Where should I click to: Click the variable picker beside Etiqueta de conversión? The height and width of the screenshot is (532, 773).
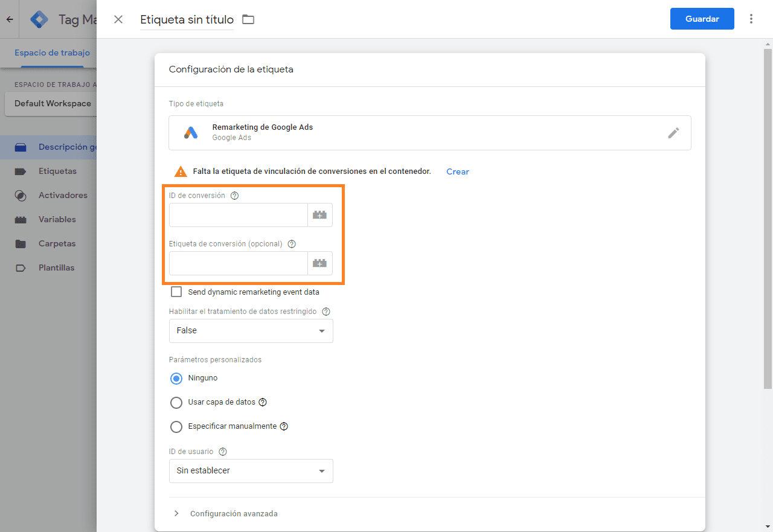320,263
